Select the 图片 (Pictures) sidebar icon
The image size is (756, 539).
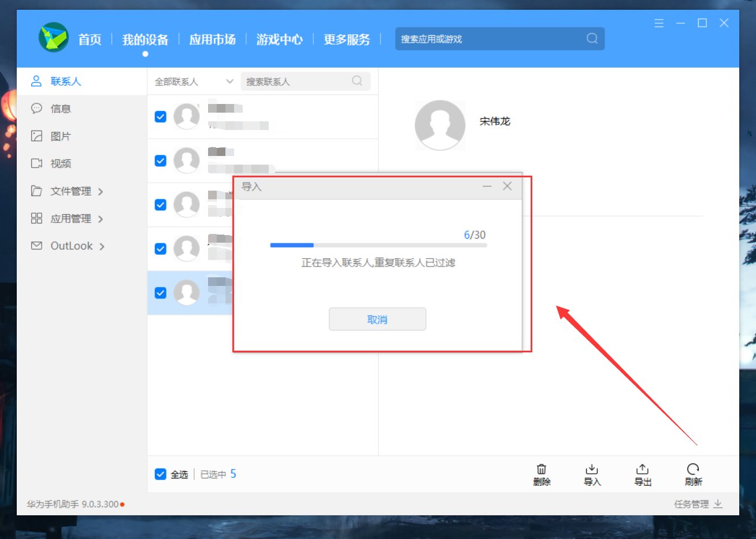click(x=36, y=136)
